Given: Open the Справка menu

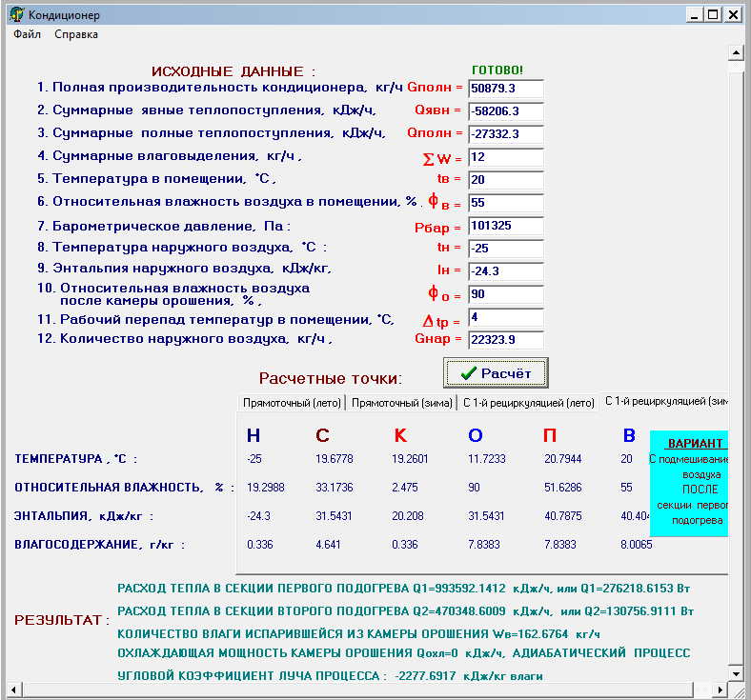Looking at the screenshot, I should pyautogui.click(x=76, y=34).
